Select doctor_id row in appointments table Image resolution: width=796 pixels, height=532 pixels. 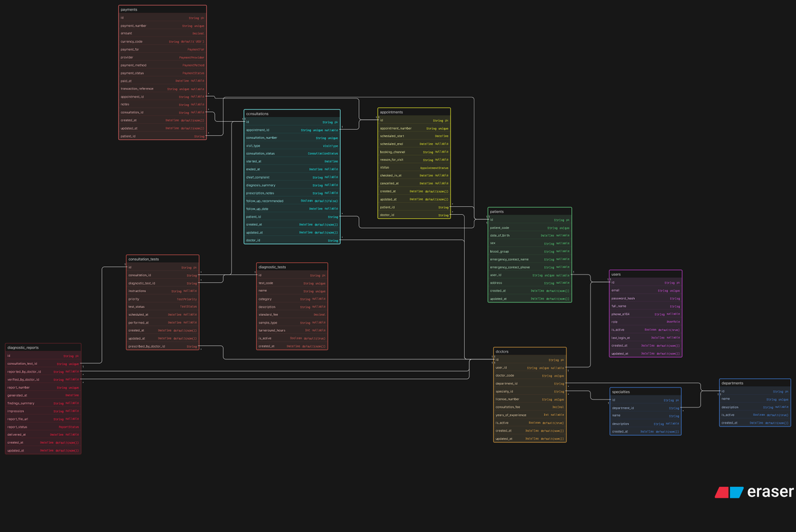coord(414,215)
